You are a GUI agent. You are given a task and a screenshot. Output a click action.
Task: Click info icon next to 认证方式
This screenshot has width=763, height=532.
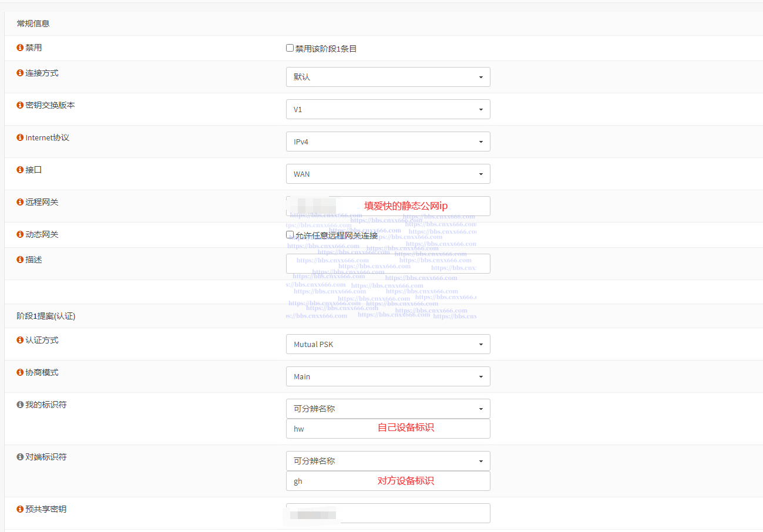(20, 341)
